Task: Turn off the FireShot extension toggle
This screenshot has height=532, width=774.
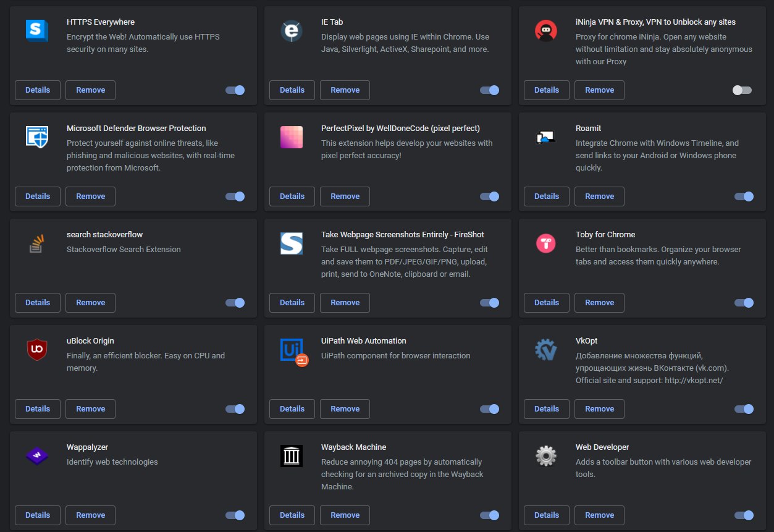Action: click(490, 303)
